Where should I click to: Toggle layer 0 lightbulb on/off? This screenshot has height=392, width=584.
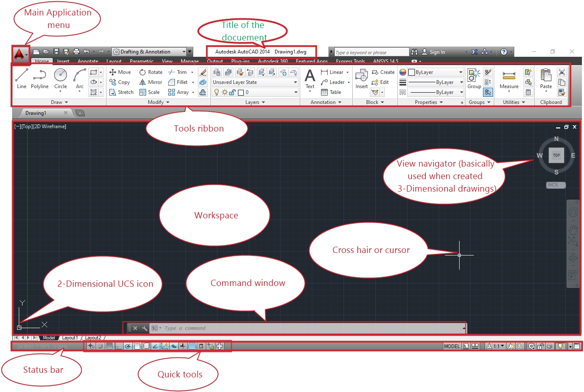pos(217,92)
